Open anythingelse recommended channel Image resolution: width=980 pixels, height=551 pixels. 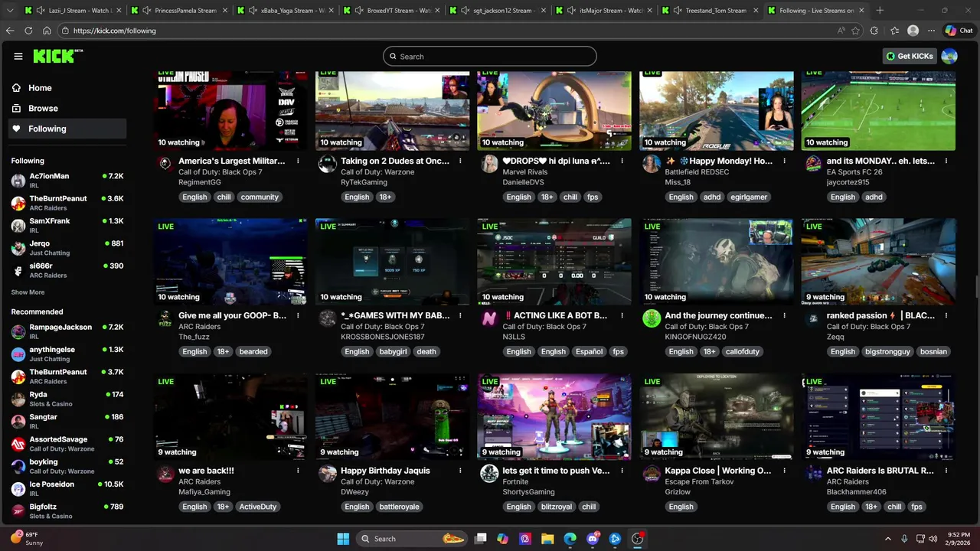pos(67,354)
